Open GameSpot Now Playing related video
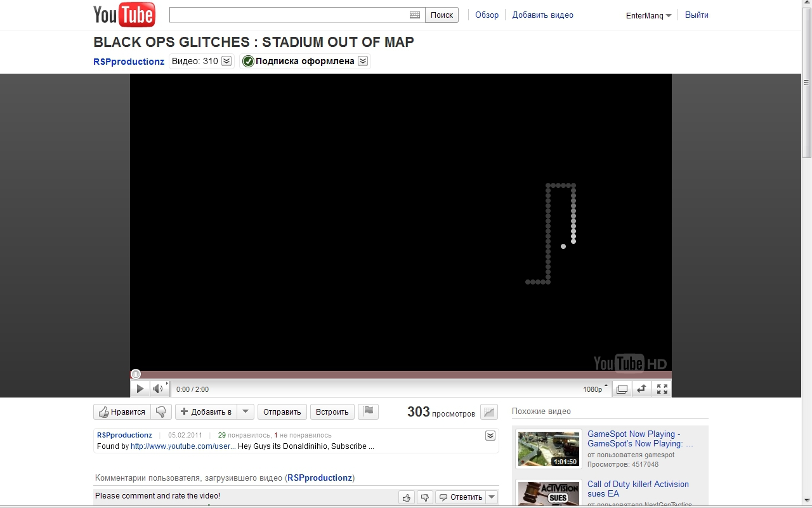This screenshot has height=508, width=812. 640,439
